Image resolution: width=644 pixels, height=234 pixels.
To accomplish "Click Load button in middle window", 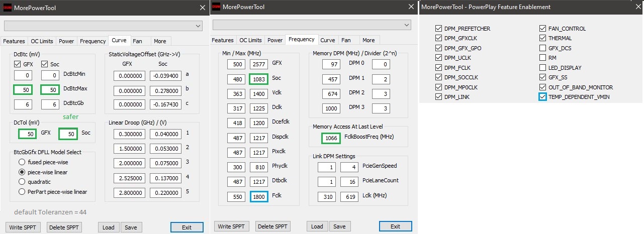I will [x=317, y=226].
